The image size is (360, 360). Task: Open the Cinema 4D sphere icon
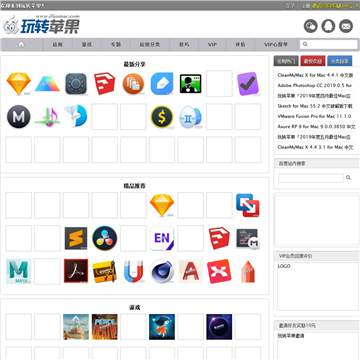[x=162, y=271]
